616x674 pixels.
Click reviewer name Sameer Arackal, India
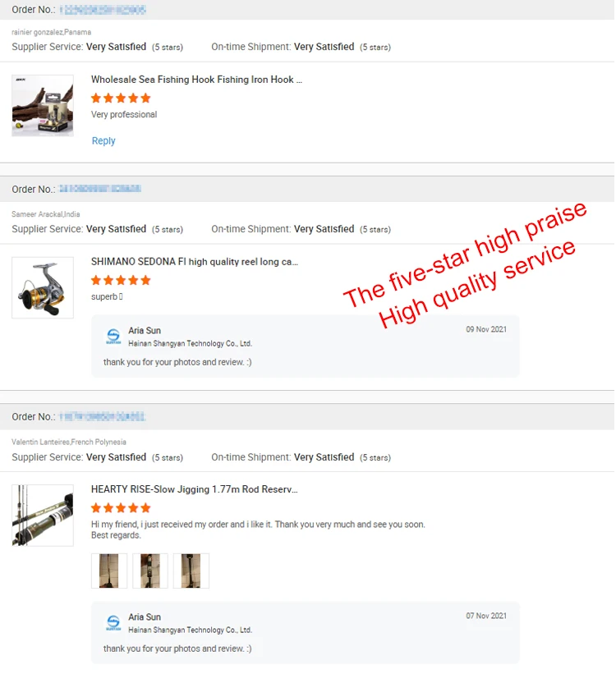pyautogui.click(x=46, y=214)
